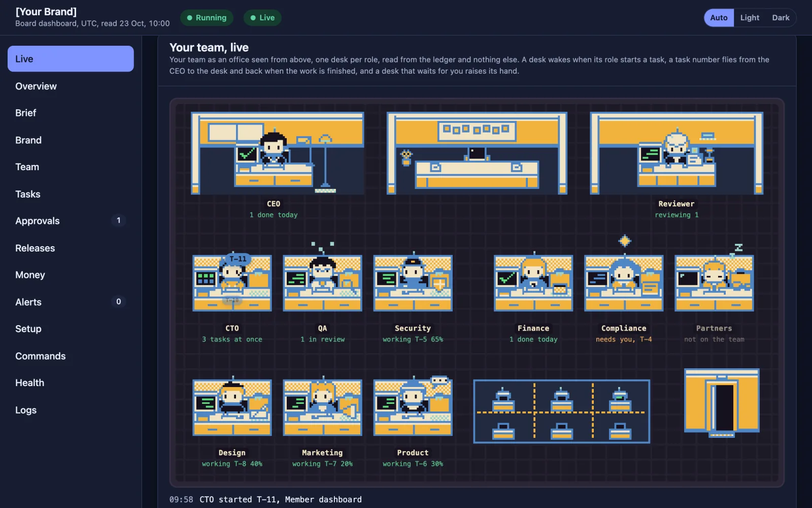This screenshot has width=812, height=508.
Task: Open Logs in the sidebar
Action: click(x=71, y=410)
